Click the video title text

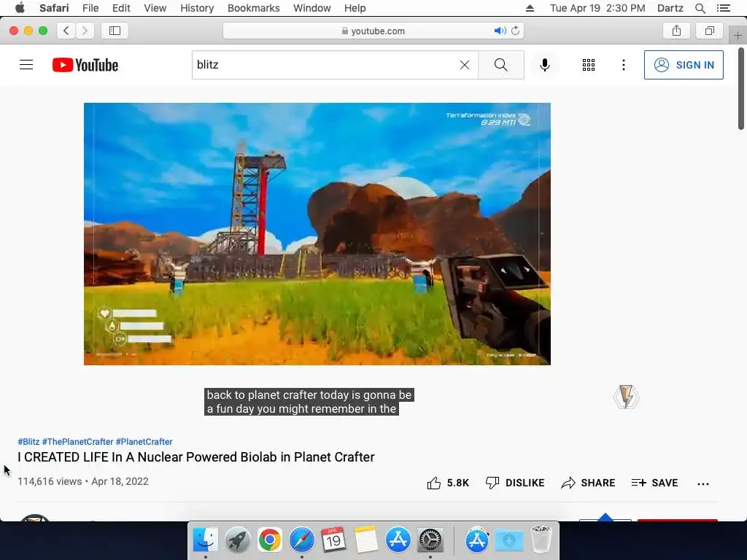click(x=196, y=457)
